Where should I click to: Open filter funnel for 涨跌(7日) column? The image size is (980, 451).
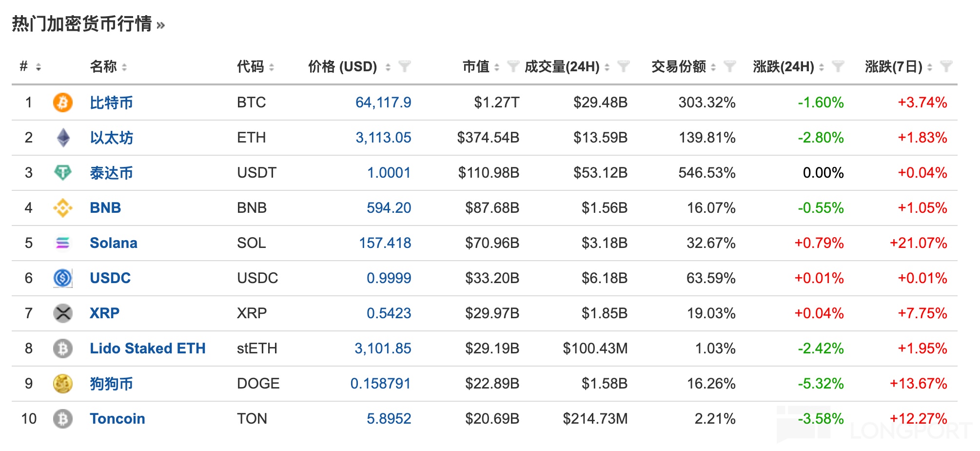(945, 66)
